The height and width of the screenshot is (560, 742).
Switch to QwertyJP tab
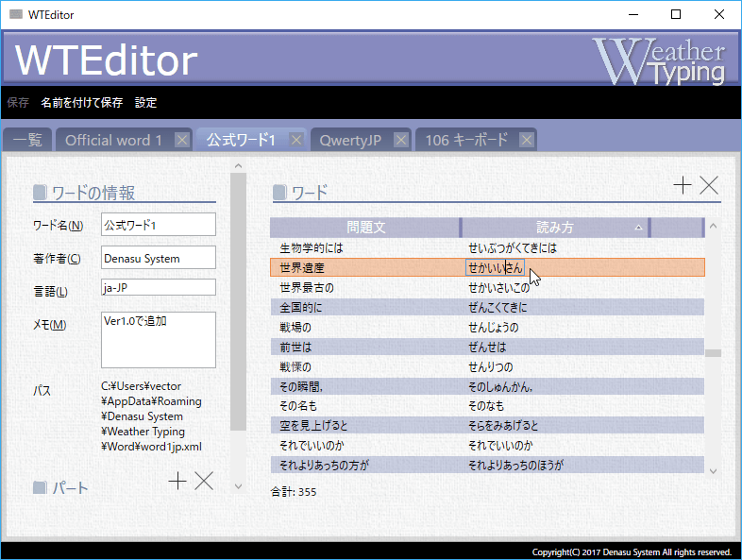[x=350, y=140]
